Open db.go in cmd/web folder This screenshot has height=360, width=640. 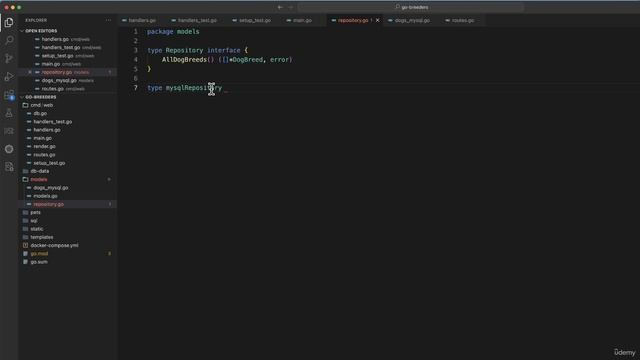(x=40, y=113)
